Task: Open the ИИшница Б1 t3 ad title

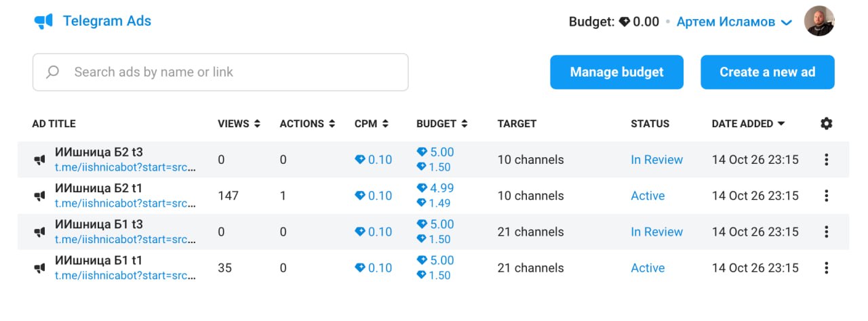Action: tap(98, 224)
